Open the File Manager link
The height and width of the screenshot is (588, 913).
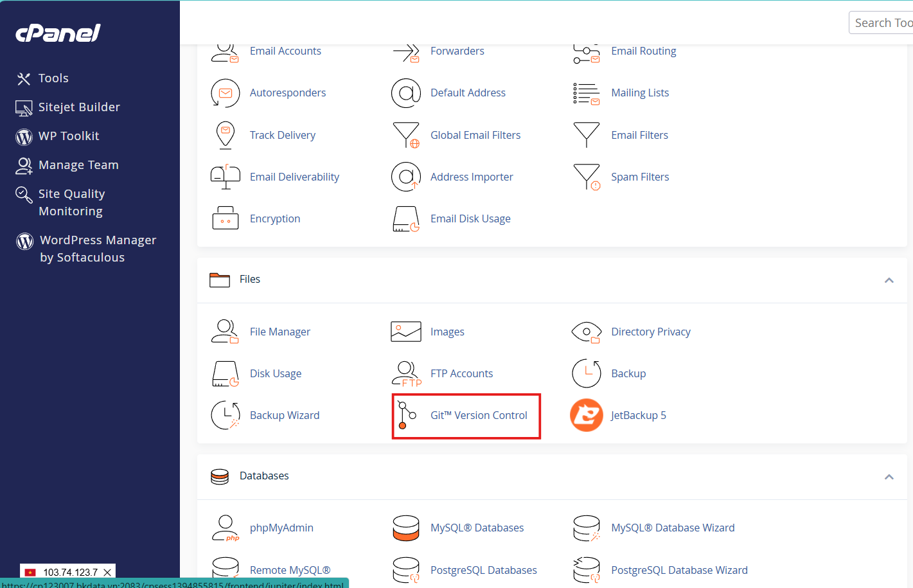[x=280, y=332]
